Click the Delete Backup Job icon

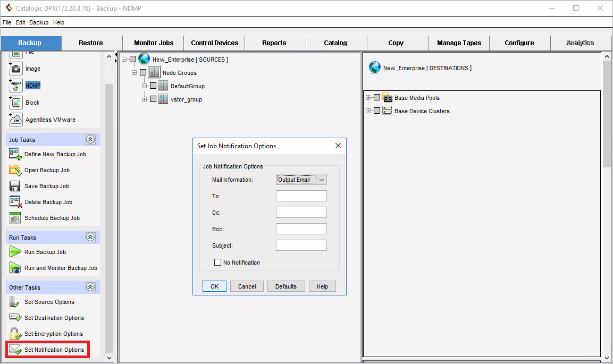tap(15, 202)
